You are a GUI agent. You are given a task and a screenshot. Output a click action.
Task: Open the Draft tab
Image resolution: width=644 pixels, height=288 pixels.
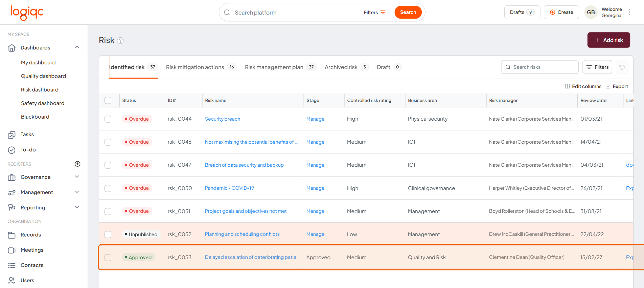click(x=389, y=67)
